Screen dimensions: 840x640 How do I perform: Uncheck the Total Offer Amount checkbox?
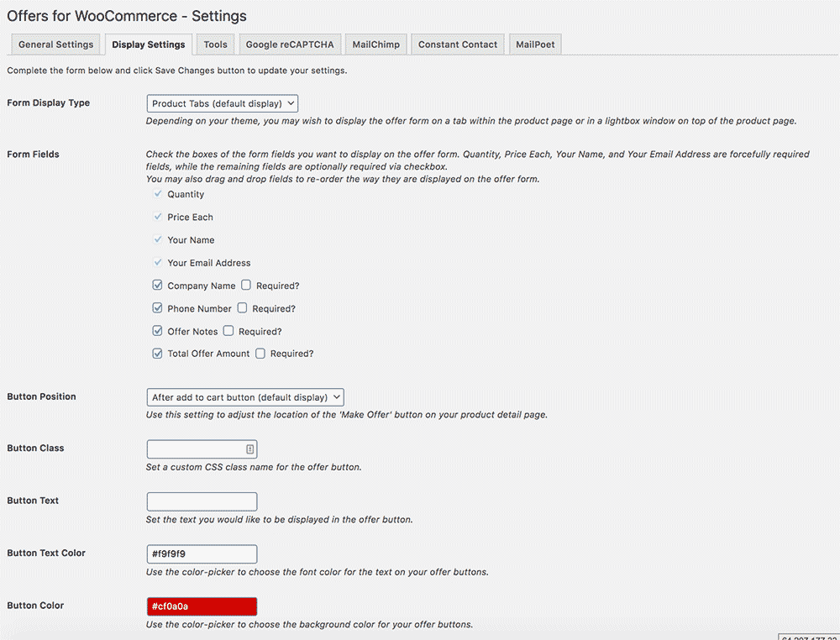157,354
